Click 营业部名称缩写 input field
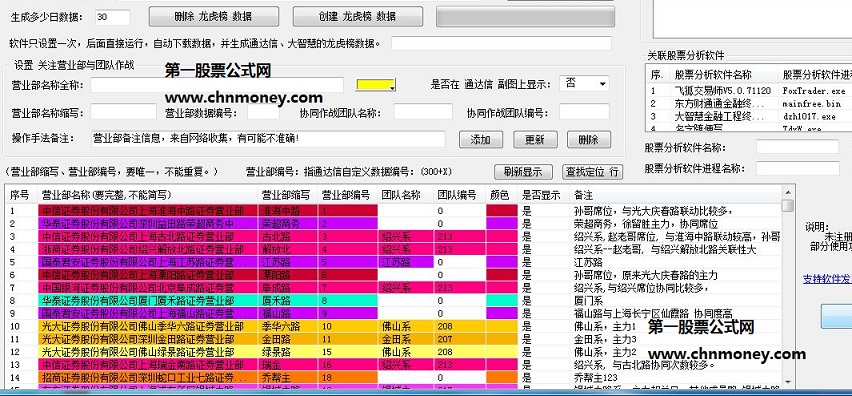The image size is (852, 396). coord(123,112)
